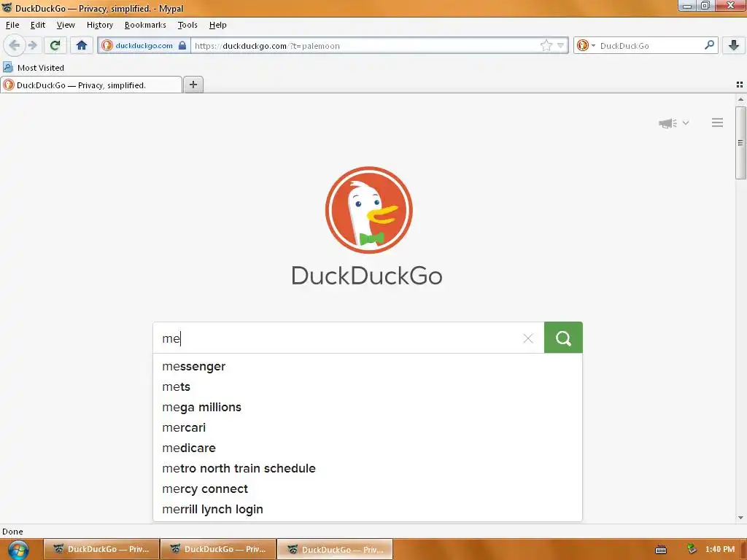Image resolution: width=747 pixels, height=560 pixels.
Task: Click the tab groups icon at right of the tab bar
Action: (x=740, y=85)
